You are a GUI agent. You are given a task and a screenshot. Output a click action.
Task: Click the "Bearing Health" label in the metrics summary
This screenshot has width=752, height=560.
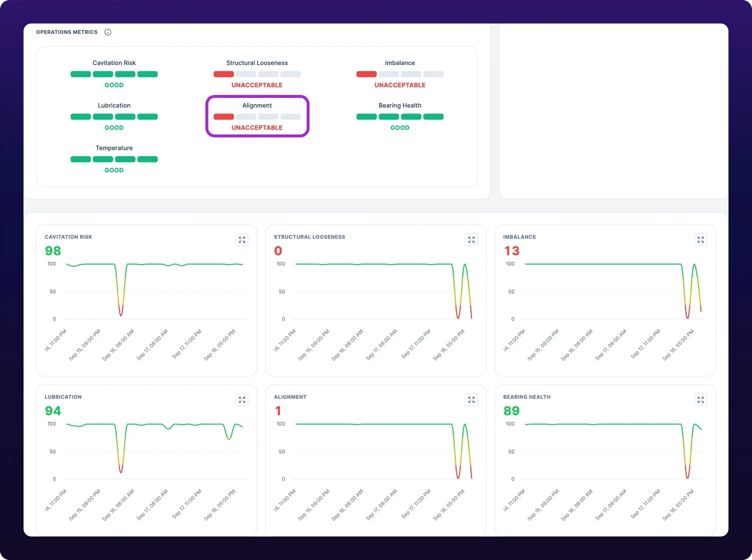[x=400, y=106]
